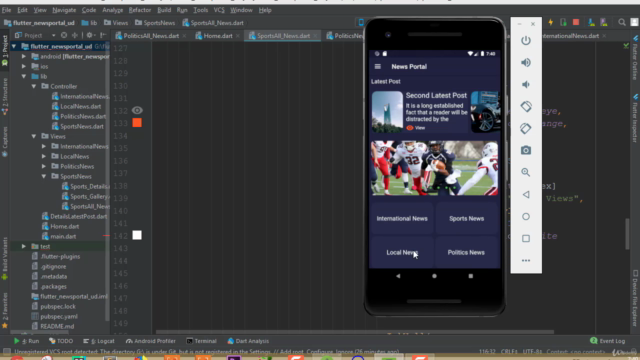Close the SportsAll_News.dart tab
Screen dimensions: 640x360
coord(315,36)
